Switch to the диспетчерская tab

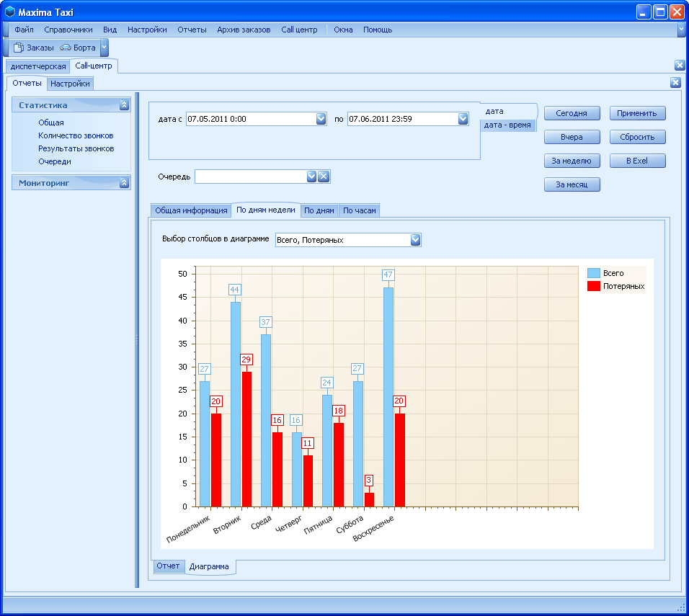click(37, 66)
